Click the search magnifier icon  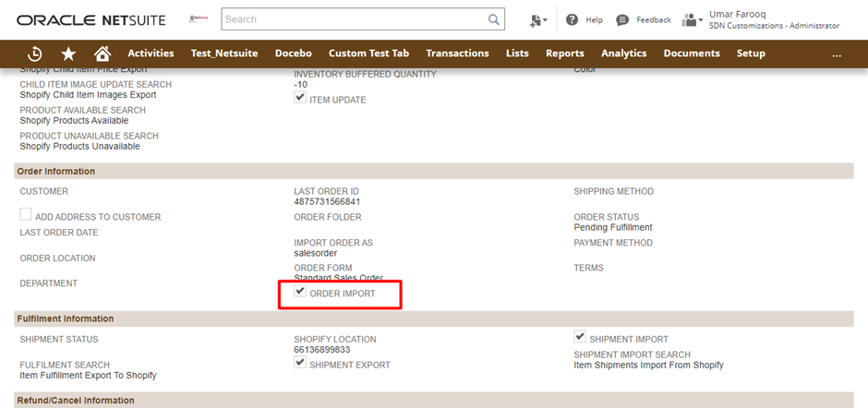(x=493, y=19)
